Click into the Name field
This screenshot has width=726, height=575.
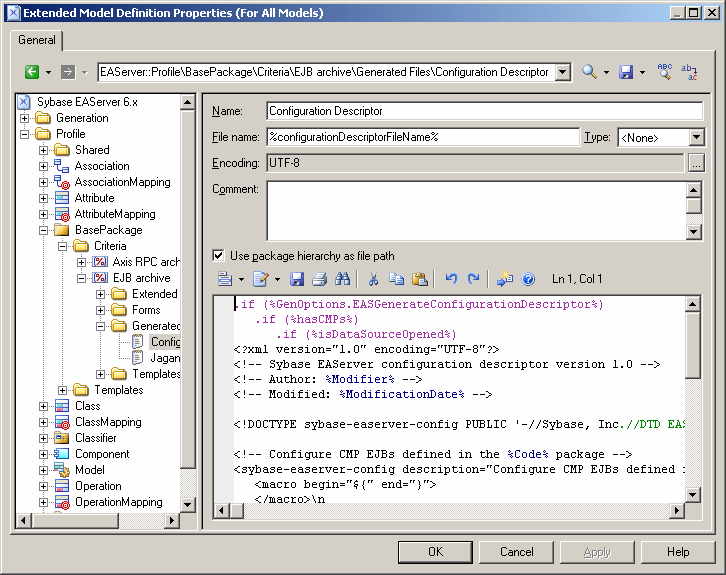click(x=485, y=111)
